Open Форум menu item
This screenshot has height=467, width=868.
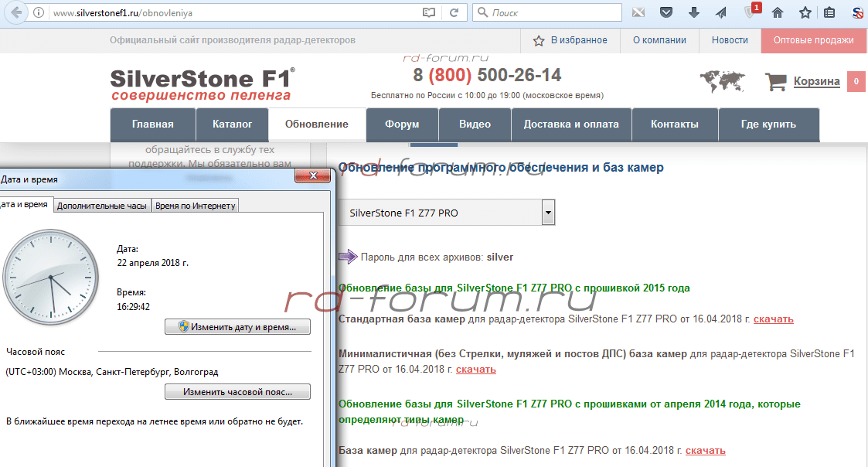coord(402,124)
